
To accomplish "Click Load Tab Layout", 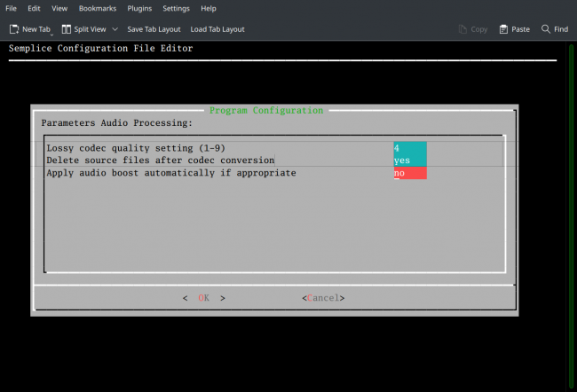I will 217,29.
